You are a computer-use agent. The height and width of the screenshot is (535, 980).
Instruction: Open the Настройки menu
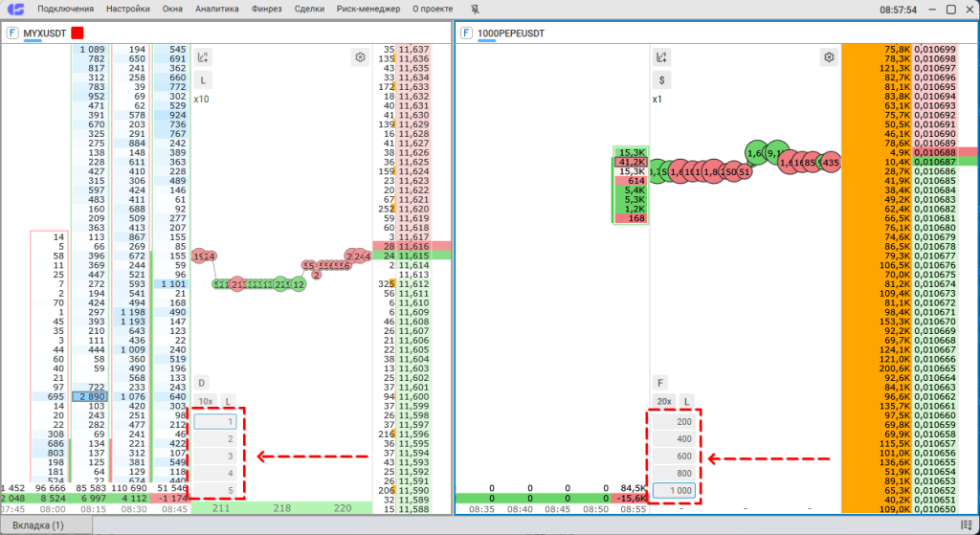click(x=128, y=9)
